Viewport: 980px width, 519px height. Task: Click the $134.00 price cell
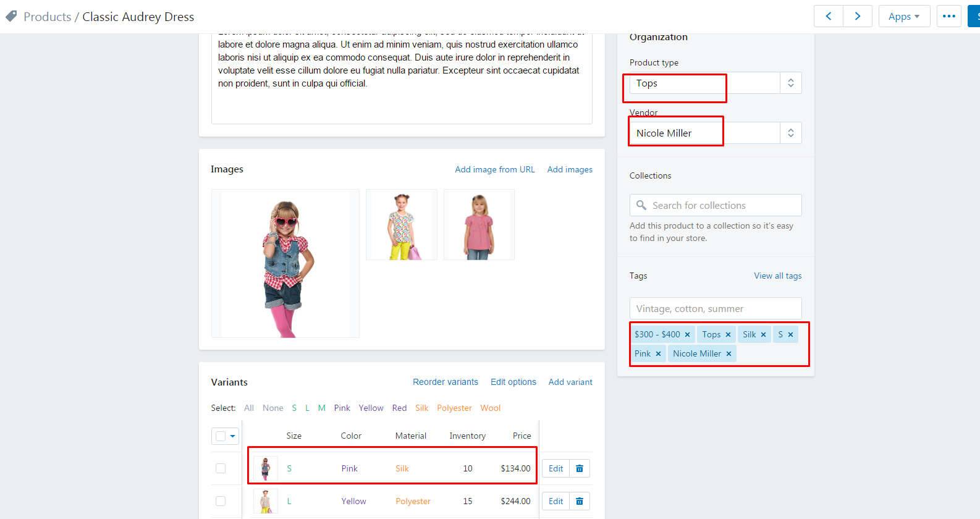515,468
